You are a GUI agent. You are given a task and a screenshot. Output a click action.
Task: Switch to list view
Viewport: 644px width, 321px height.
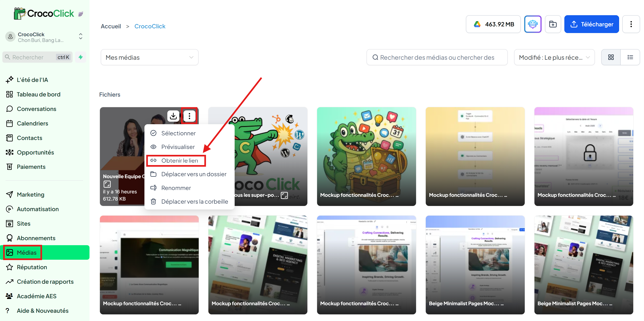coord(630,57)
